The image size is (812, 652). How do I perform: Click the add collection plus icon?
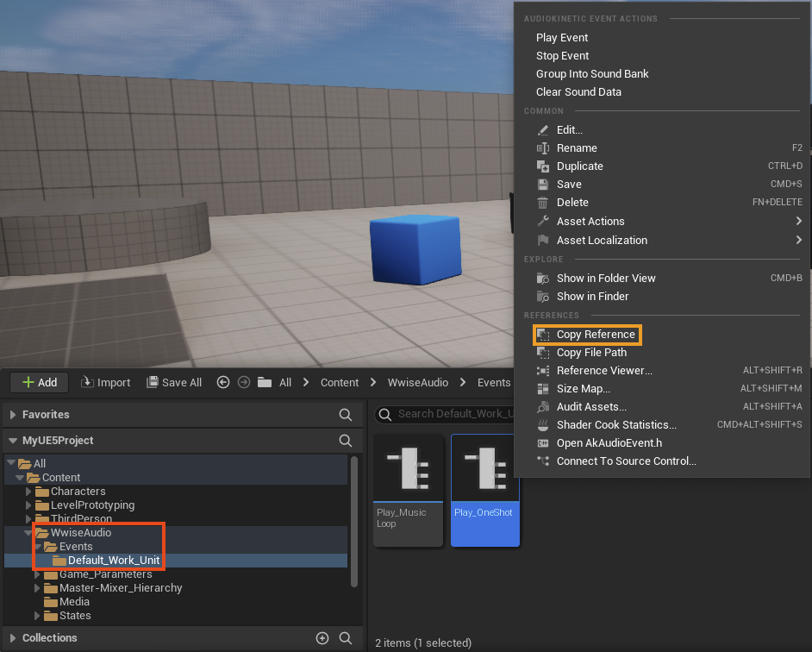pos(322,638)
